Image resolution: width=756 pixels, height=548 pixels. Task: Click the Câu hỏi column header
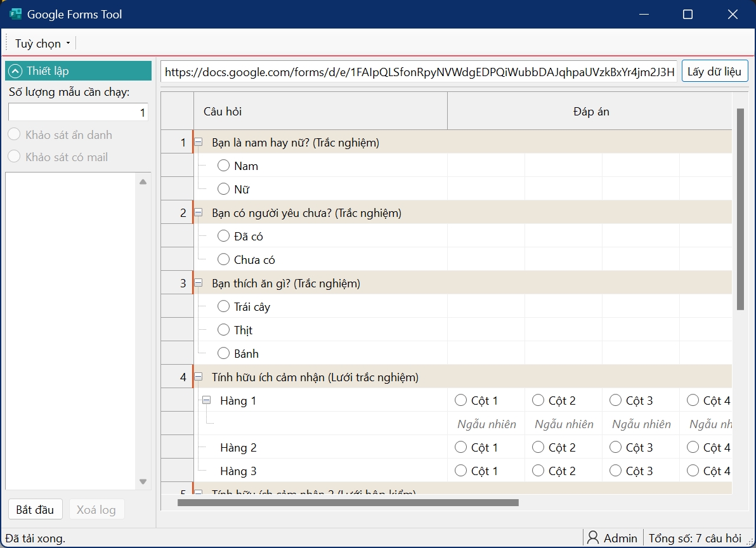click(321, 112)
